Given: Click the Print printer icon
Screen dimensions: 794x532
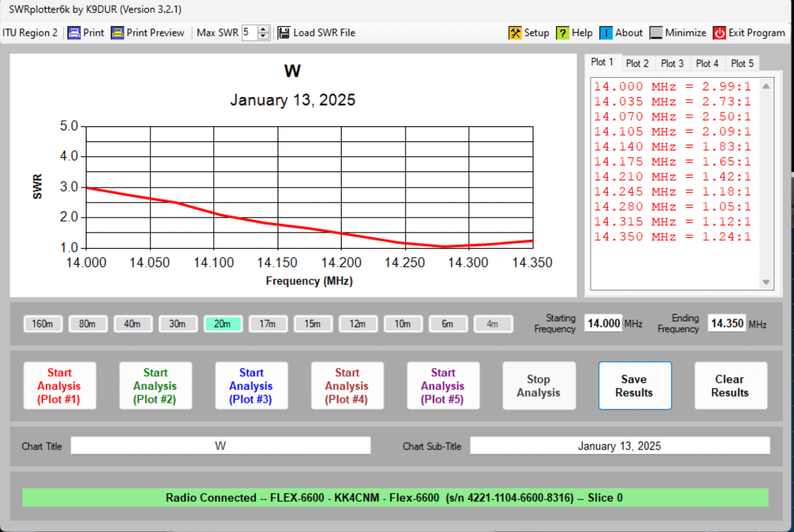Looking at the screenshot, I should [74, 33].
